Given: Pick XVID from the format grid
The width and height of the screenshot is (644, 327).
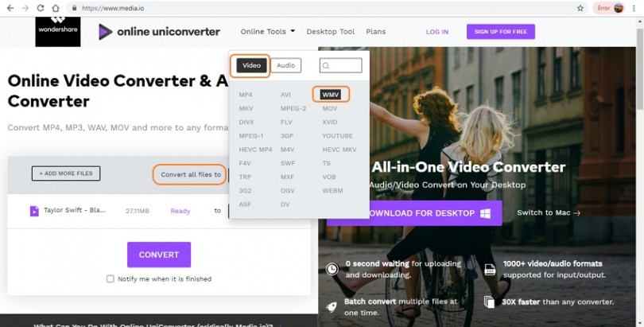Looking at the screenshot, I should 330,122.
